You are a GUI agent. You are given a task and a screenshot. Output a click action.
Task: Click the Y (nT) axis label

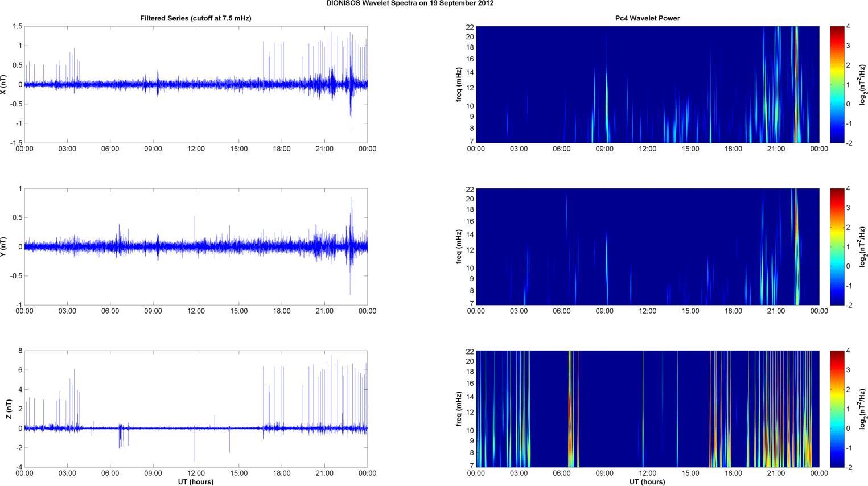(4, 246)
